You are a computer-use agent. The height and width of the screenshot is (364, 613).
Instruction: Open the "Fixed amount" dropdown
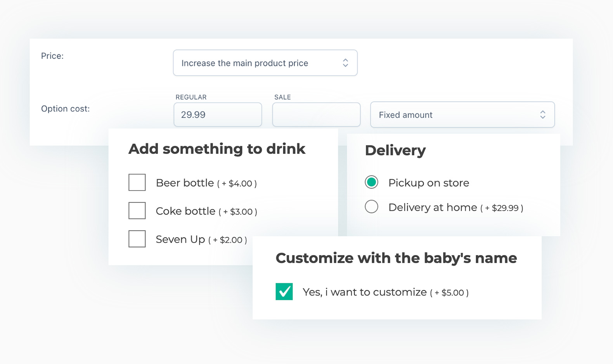462,114
